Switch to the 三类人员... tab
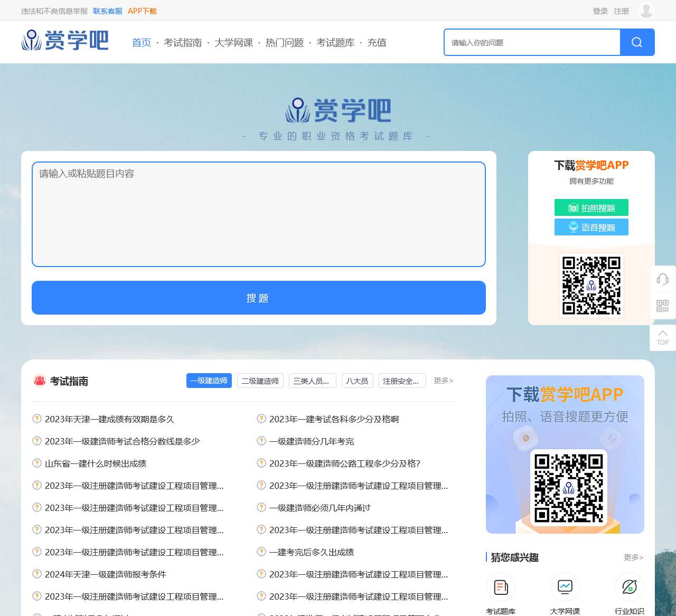 point(313,381)
